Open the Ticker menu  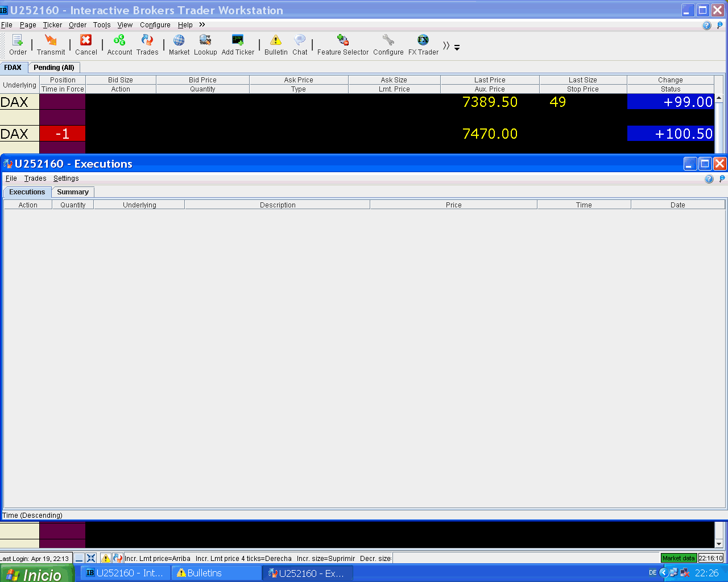(x=52, y=25)
